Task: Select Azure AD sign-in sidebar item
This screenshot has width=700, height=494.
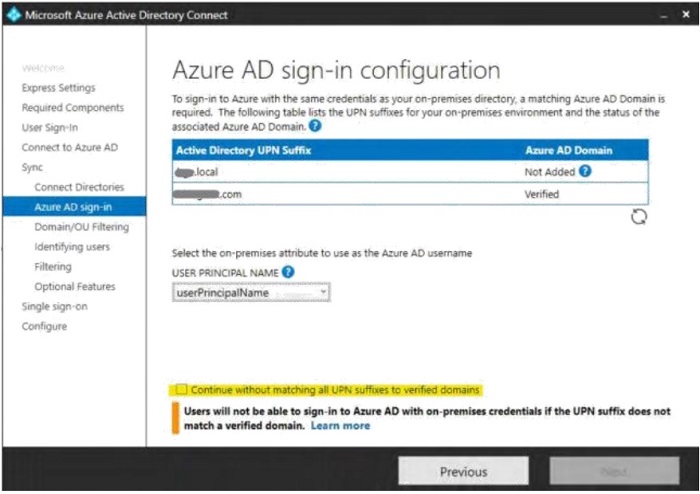Action: pos(74,207)
